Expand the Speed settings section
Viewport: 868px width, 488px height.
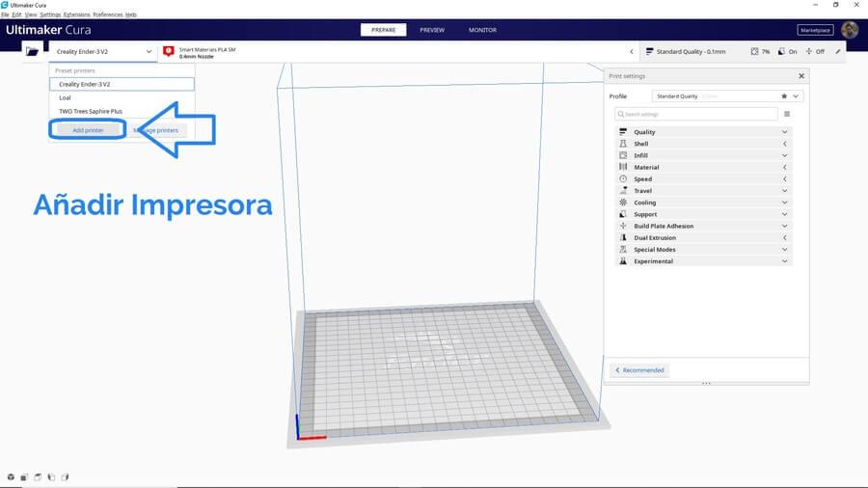[784, 178]
